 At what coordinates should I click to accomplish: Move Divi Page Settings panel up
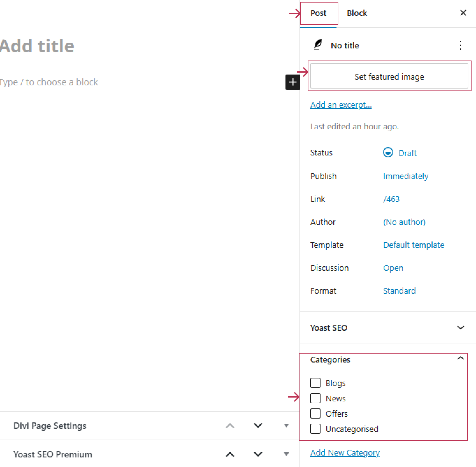(x=230, y=426)
